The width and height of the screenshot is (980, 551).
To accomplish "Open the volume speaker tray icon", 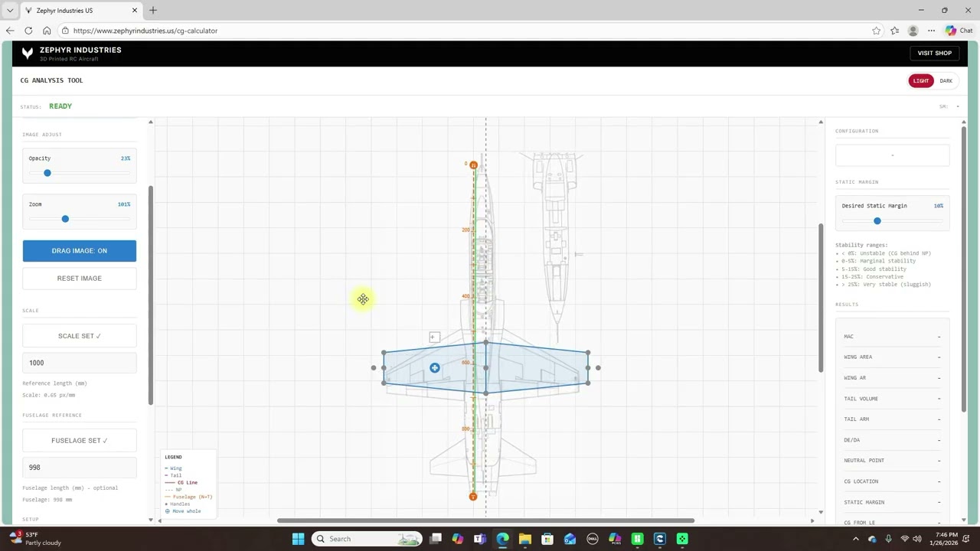I will (x=918, y=539).
